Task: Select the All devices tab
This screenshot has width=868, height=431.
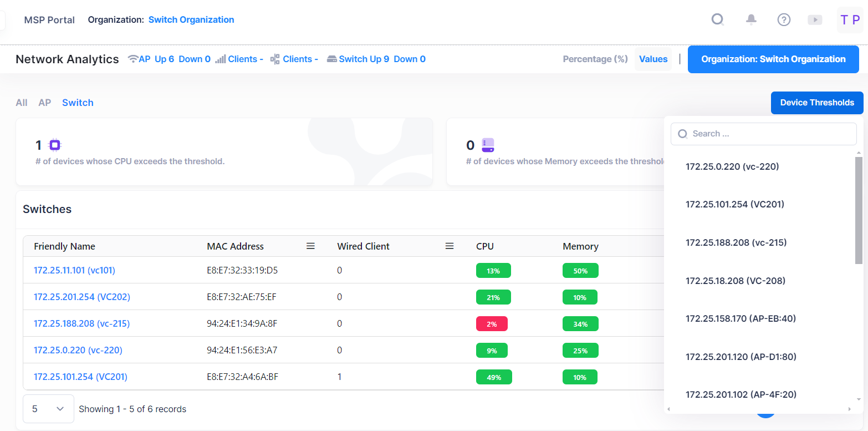Action: (x=22, y=103)
